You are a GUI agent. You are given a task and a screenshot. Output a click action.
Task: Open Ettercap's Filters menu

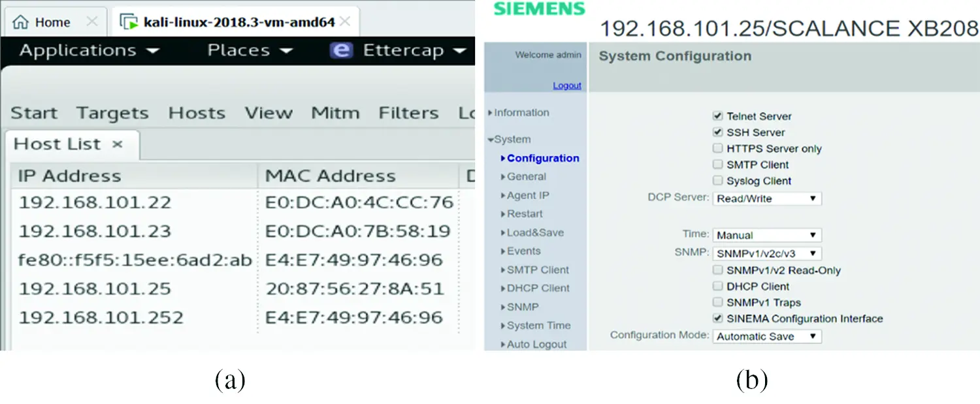(408, 114)
